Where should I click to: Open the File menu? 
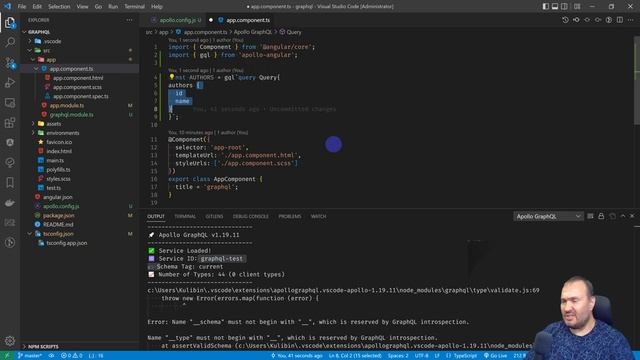coord(22,7)
